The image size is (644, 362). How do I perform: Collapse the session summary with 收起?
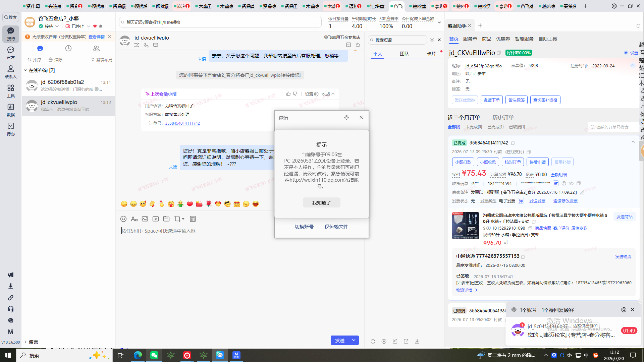click(328, 94)
